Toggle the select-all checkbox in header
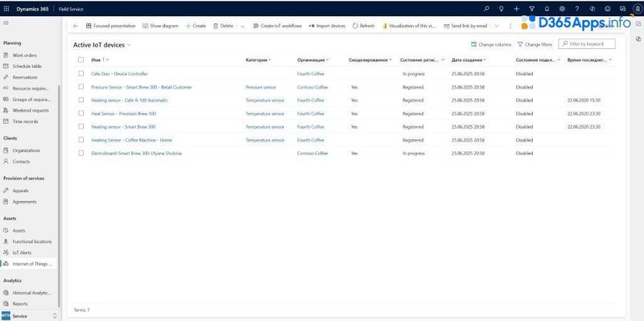Image resolution: width=644 pixels, height=321 pixels. coord(81,60)
